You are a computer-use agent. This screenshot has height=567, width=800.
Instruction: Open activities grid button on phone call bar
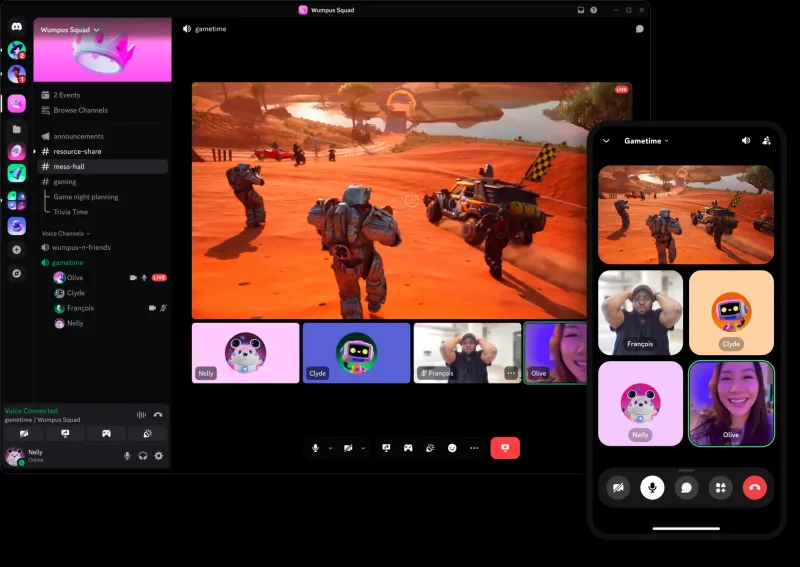720,487
